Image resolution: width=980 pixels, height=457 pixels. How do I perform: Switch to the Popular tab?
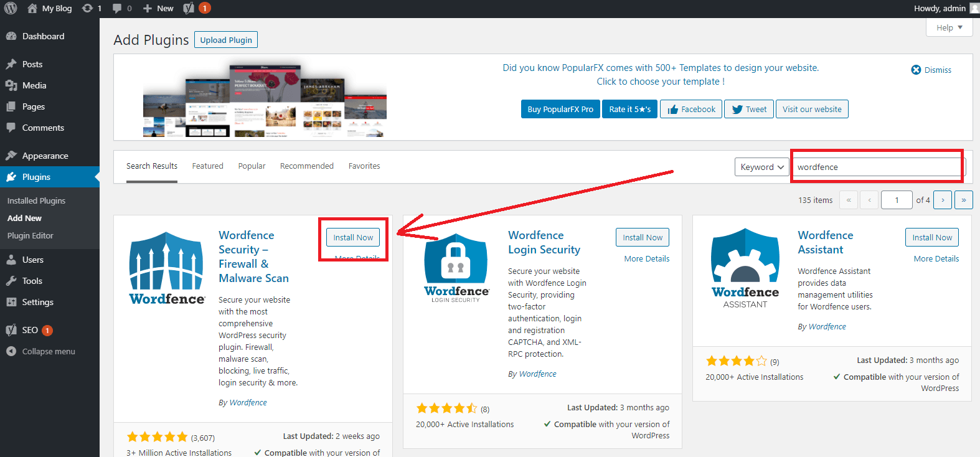pos(252,166)
